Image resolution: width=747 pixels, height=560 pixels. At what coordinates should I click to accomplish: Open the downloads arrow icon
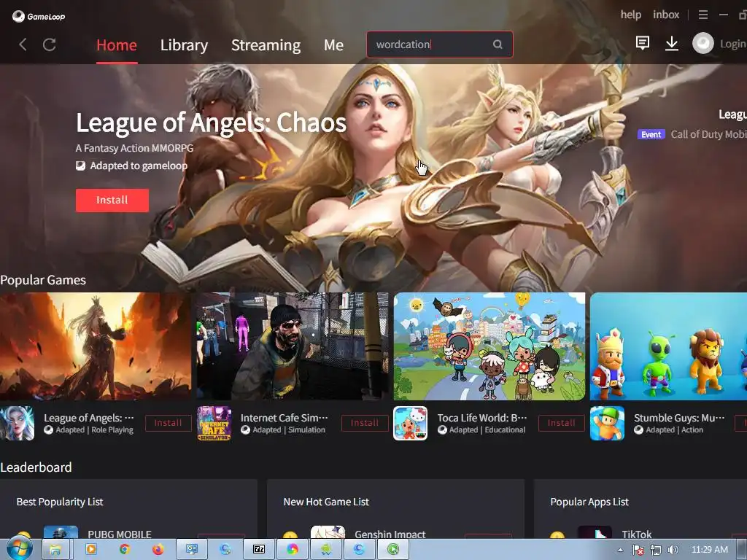[672, 43]
